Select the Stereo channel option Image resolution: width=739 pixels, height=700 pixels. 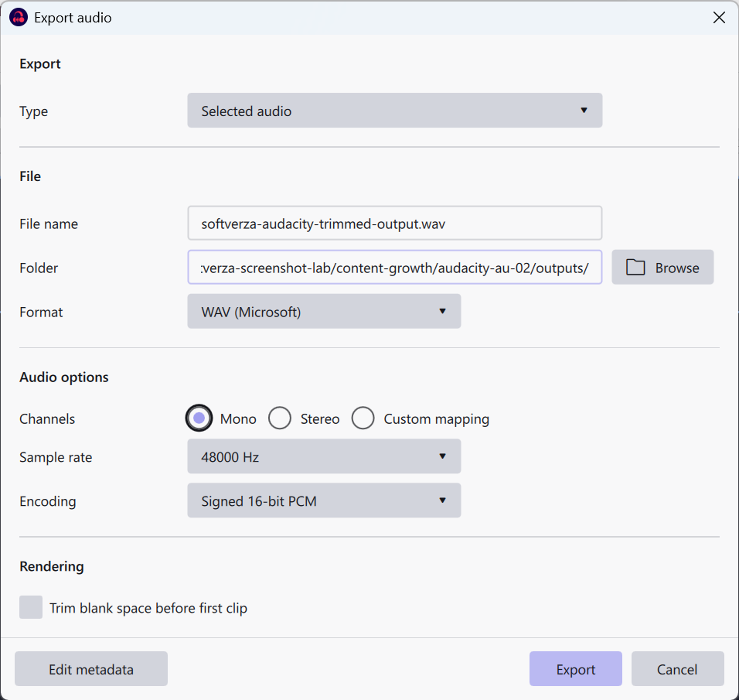(x=280, y=418)
